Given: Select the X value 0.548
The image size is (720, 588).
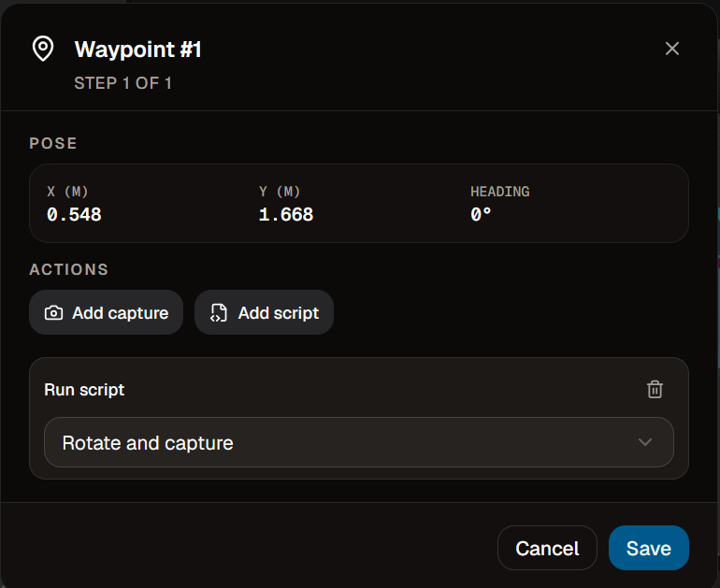Looking at the screenshot, I should pyautogui.click(x=74, y=215).
